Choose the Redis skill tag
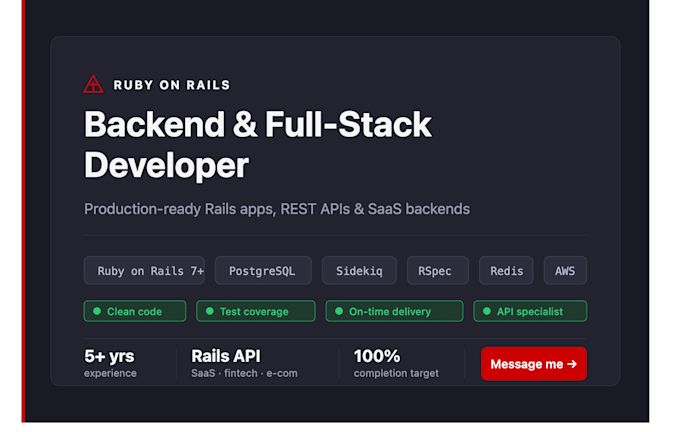Screen dimensions: 680x432 (506, 271)
